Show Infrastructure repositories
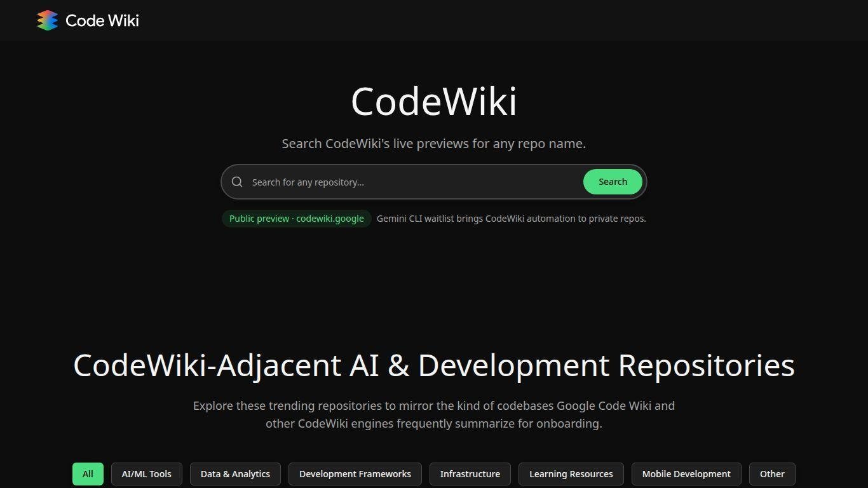Image resolution: width=868 pixels, height=488 pixels. click(x=470, y=474)
